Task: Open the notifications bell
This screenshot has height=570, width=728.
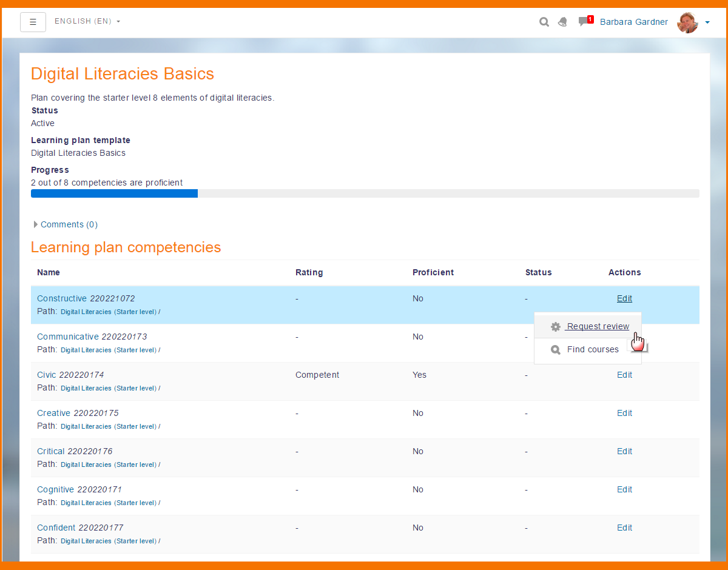Action: pyautogui.click(x=562, y=22)
